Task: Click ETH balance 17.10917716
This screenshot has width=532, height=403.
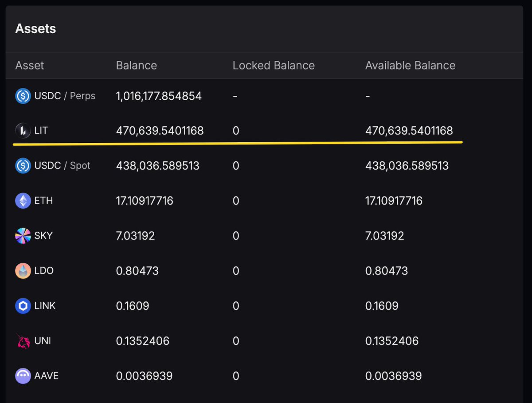Action: 145,201
